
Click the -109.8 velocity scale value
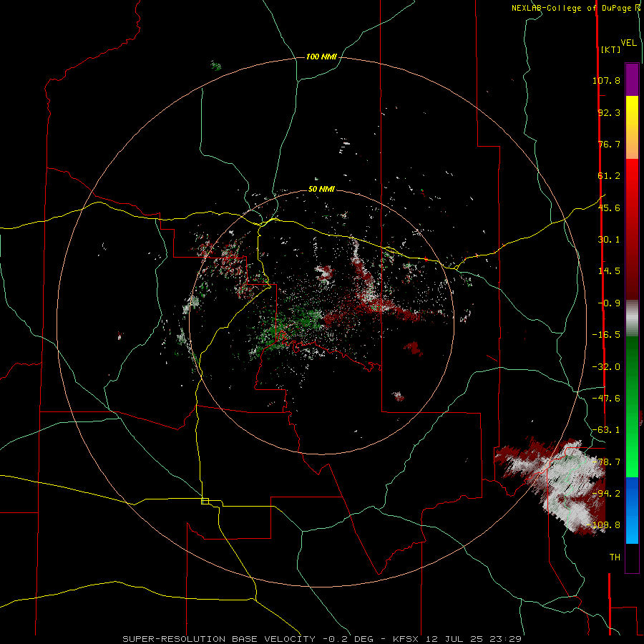click(604, 525)
